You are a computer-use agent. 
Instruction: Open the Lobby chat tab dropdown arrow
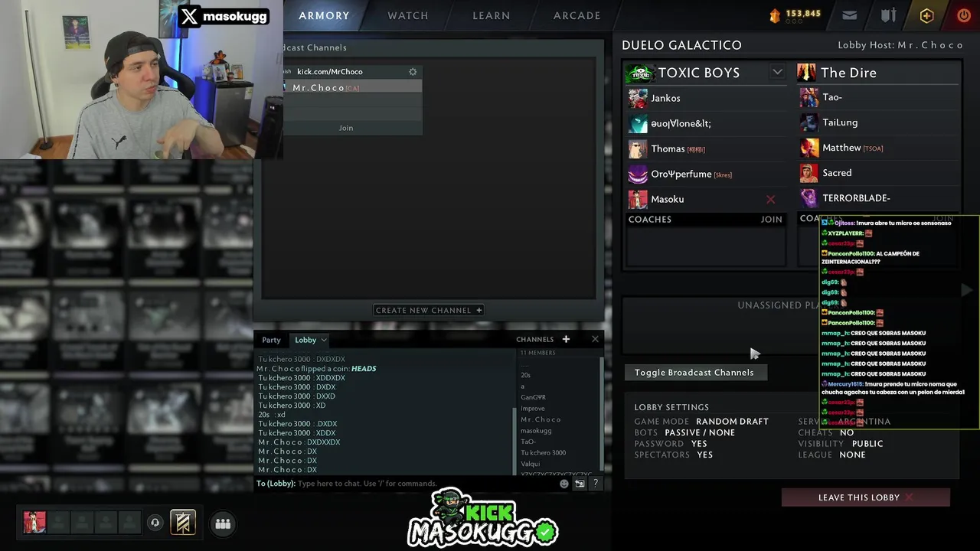pyautogui.click(x=324, y=340)
